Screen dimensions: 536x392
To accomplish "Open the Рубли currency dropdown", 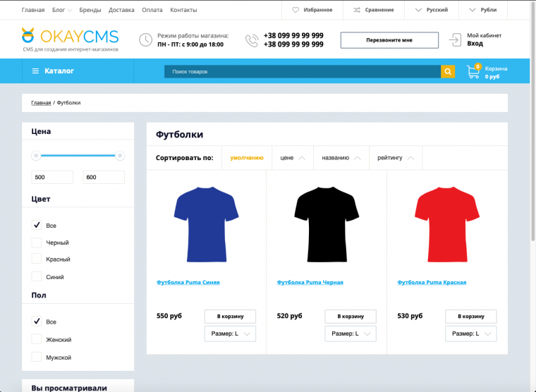I will coord(482,10).
